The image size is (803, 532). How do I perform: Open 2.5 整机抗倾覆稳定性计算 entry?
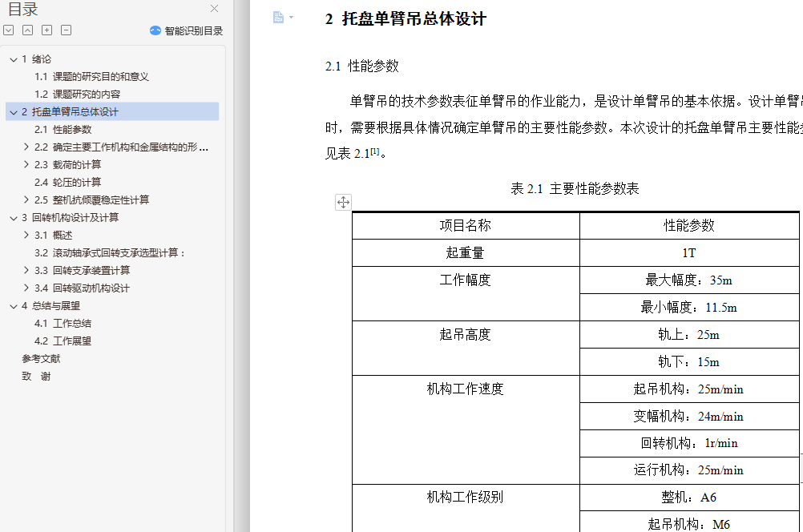pos(91,199)
